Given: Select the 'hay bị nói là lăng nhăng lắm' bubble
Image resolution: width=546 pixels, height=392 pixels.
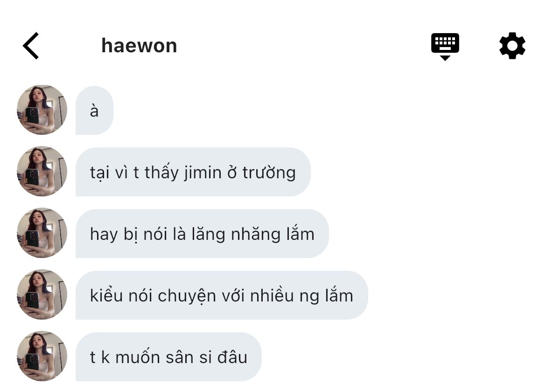Looking at the screenshot, I should click(202, 234).
